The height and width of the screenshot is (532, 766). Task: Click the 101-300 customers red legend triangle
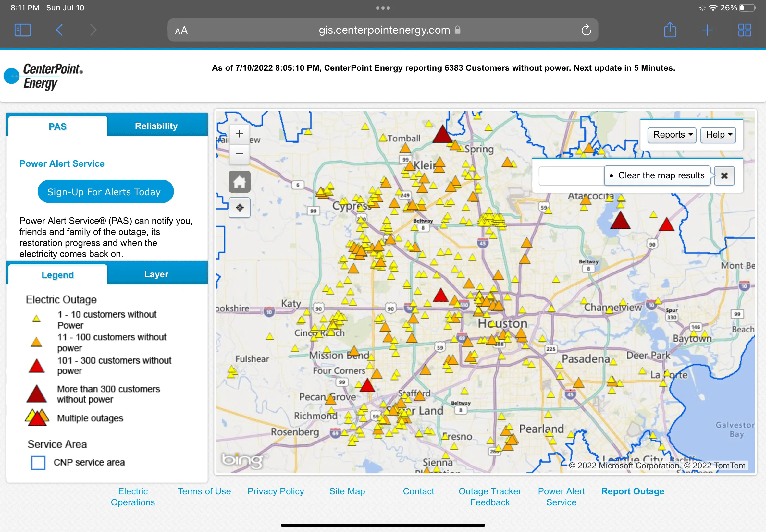coord(36,366)
